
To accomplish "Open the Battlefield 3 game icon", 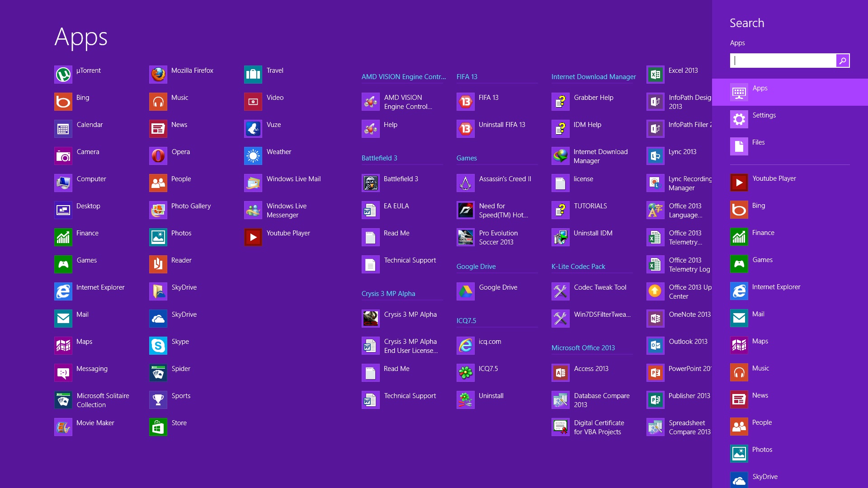I will pos(371,183).
